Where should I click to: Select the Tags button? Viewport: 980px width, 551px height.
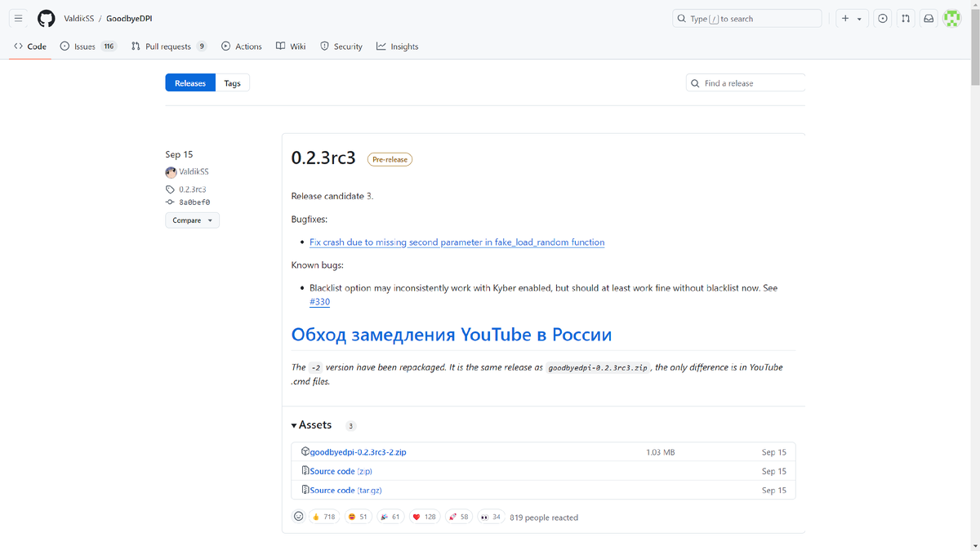coord(233,83)
